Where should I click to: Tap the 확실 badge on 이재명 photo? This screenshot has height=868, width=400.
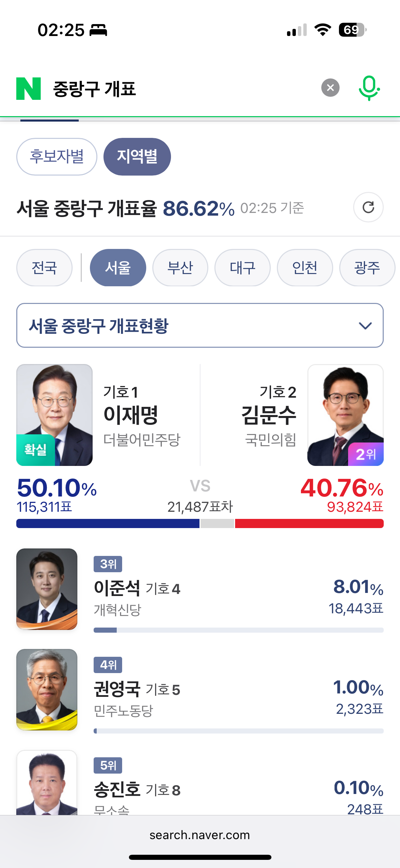coord(36,450)
